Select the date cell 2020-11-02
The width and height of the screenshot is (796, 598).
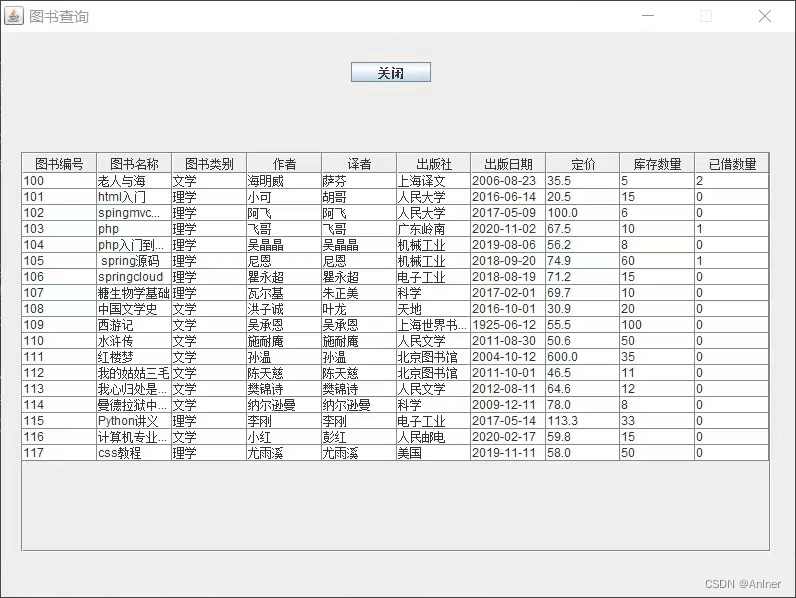pos(508,229)
